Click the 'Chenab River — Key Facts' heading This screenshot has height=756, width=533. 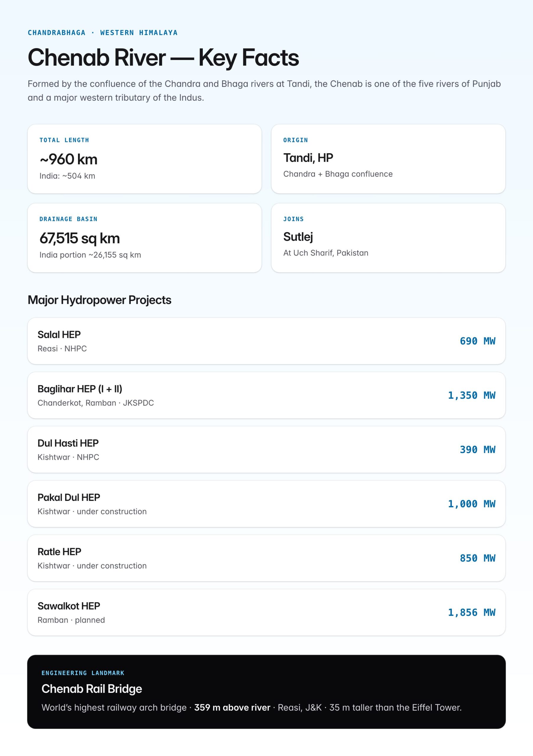pyautogui.click(x=163, y=58)
